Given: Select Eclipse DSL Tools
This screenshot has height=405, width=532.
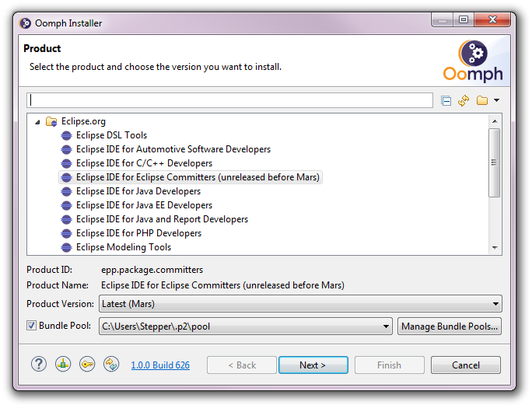Looking at the screenshot, I should (112, 135).
